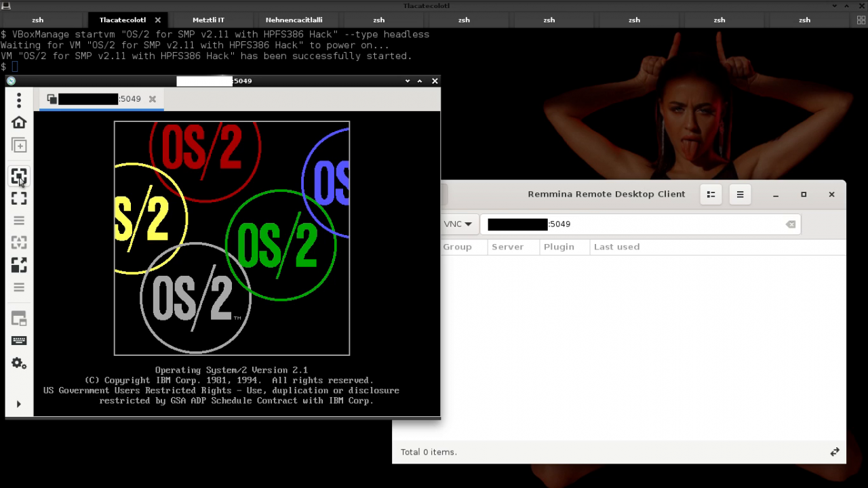This screenshot has width=868, height=488.
Task: Open the Remmina hamburger menu
Action: point(740,195)
